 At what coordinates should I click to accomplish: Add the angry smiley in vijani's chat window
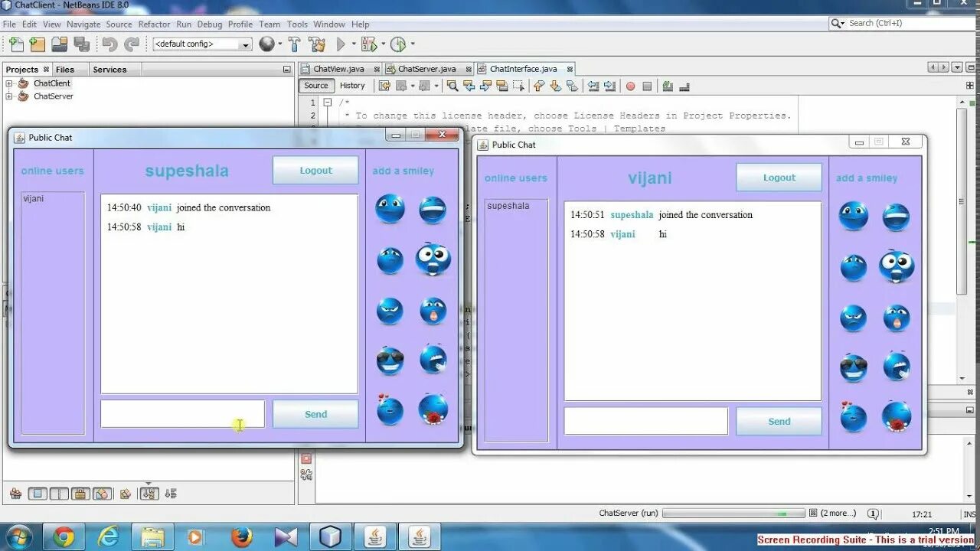coord(853,318)
